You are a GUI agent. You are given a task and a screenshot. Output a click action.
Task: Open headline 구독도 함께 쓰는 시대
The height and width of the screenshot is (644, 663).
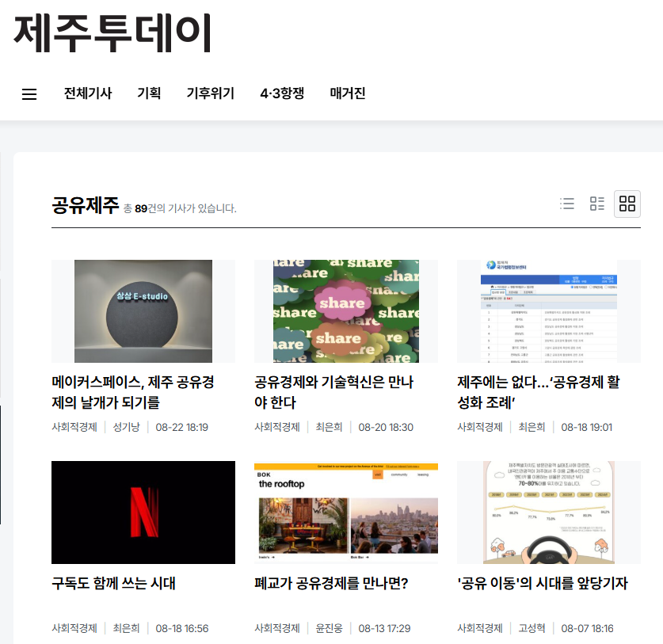(113, 584)
